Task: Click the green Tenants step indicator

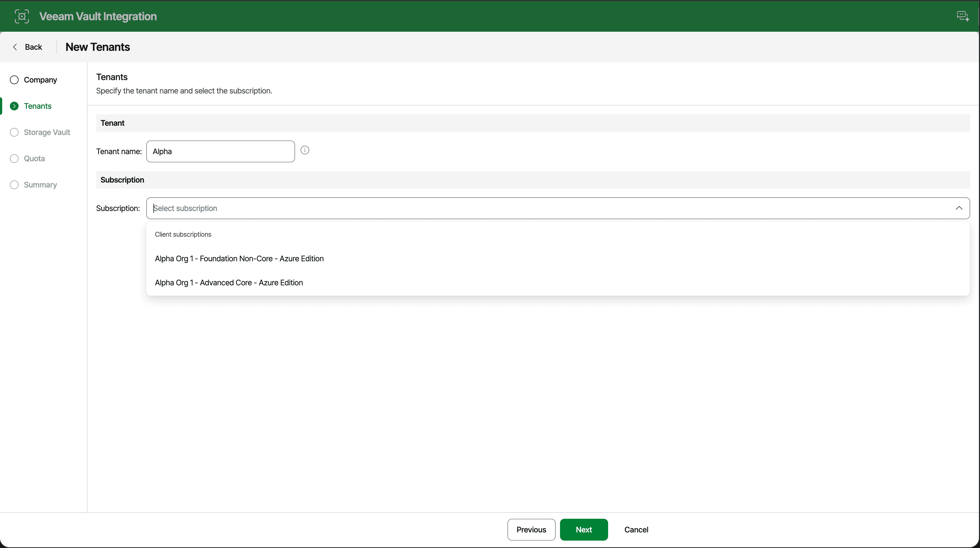Action: tap(14, 106)
